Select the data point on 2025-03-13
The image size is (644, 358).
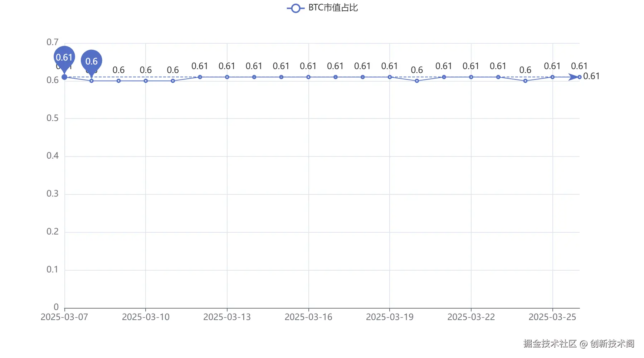pos(227,77)
